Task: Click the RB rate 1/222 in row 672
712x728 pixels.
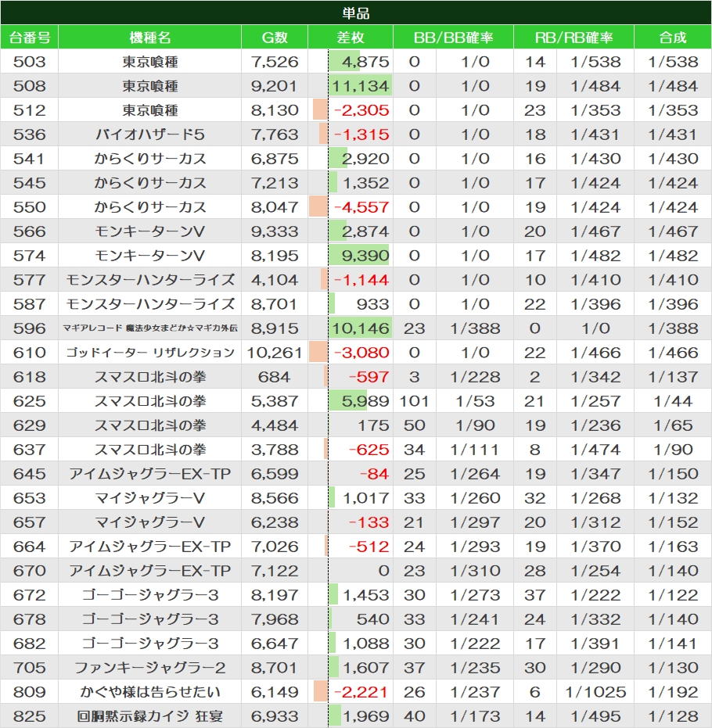Action: [595, 595]
